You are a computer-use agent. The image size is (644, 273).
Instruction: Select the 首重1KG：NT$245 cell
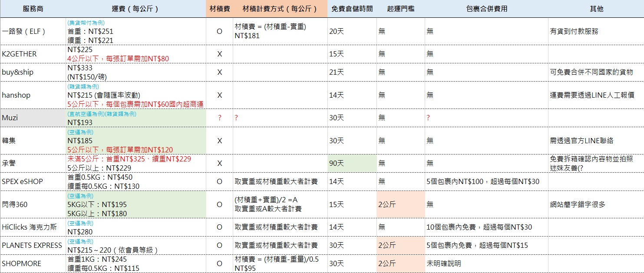(x=135, y=263)
